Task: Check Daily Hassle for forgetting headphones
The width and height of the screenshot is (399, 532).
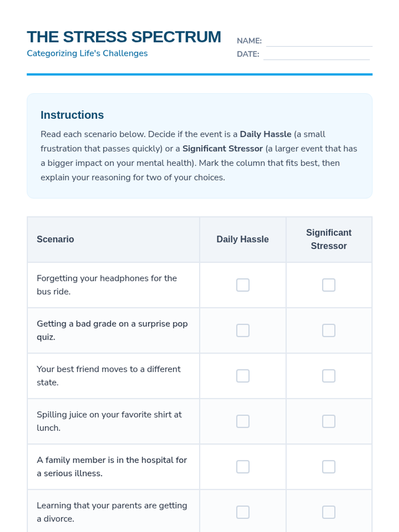Action: [243, 285]
